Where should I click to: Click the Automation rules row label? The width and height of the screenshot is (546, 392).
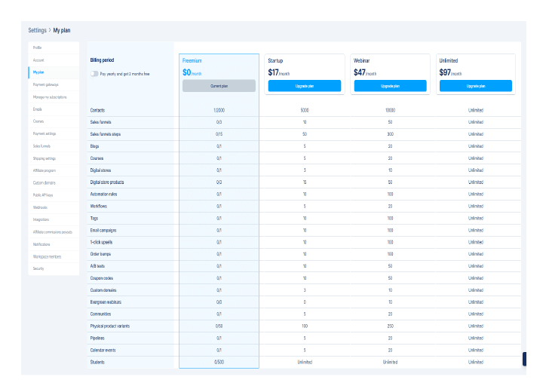click(103, 194)
